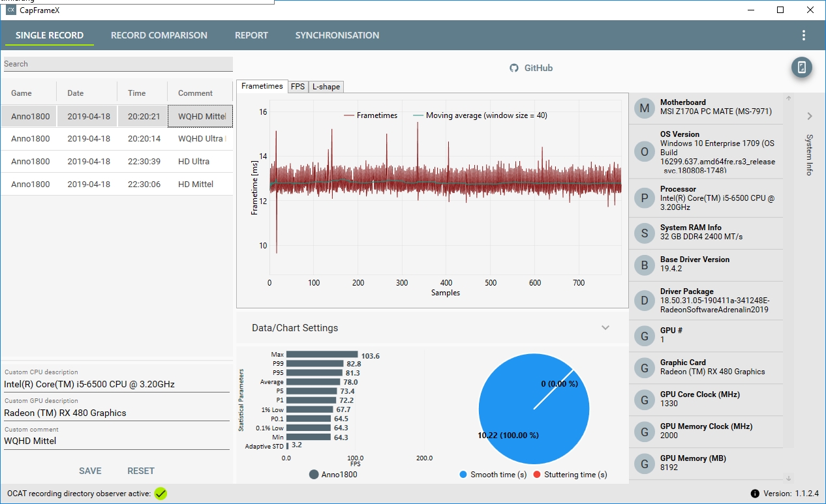The width and height of the screenshot is (826, 504).
Task: Toggle Anno1800 legend dot in bar chart
Action: (314, 475)
